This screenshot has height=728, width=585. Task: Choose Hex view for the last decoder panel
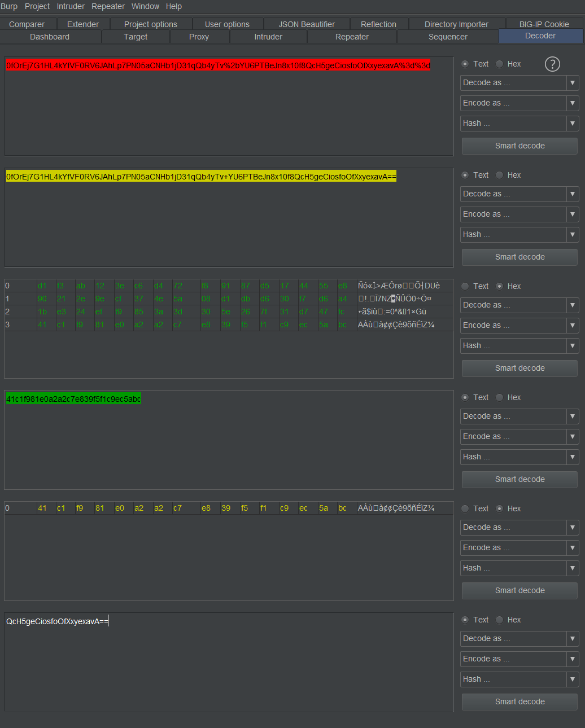coord(499,620)
